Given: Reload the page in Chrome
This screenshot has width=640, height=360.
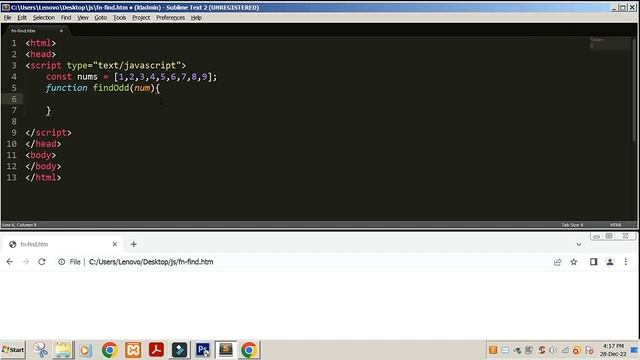Looking at the screenshot, I should pos(42,262).
